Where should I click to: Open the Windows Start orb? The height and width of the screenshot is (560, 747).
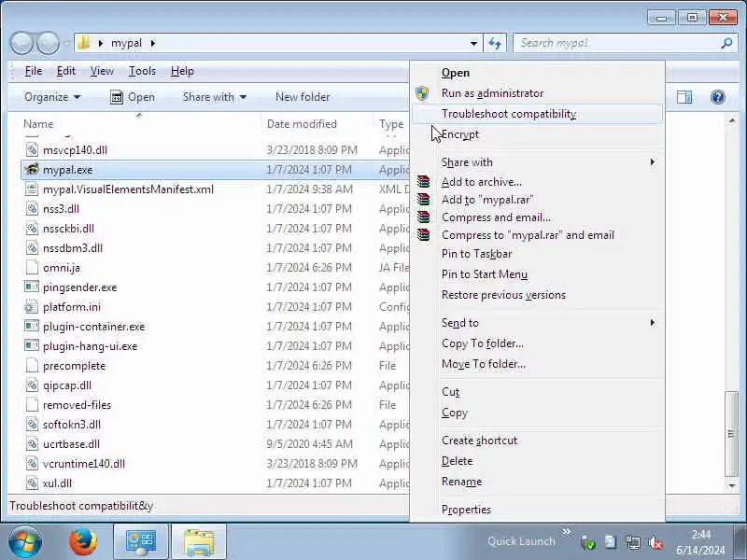25,541
